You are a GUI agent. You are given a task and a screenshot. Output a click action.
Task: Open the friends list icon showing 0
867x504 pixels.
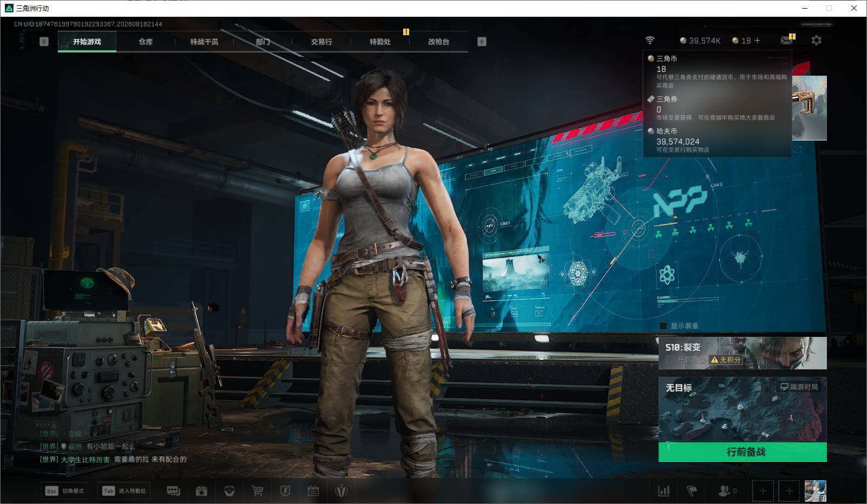727,491
